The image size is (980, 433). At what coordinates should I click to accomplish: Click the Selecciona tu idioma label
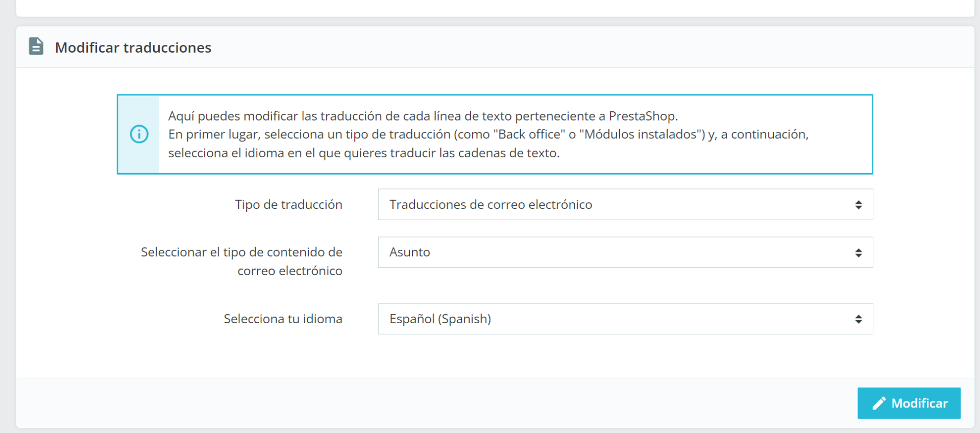283,319
